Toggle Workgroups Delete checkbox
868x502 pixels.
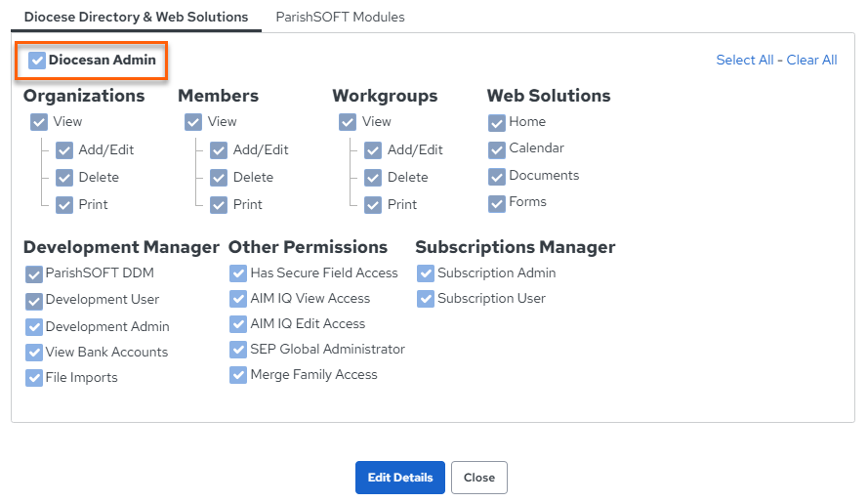point(373,178)
